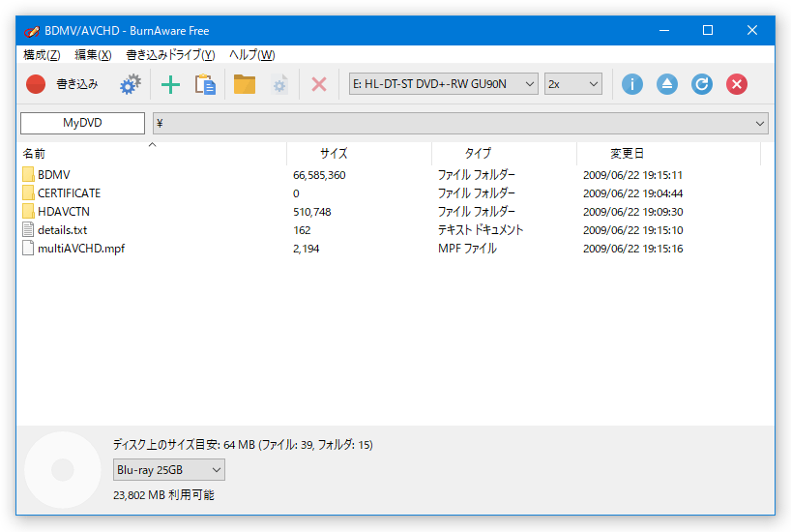Click size value 510,748

tap(311, 212)
